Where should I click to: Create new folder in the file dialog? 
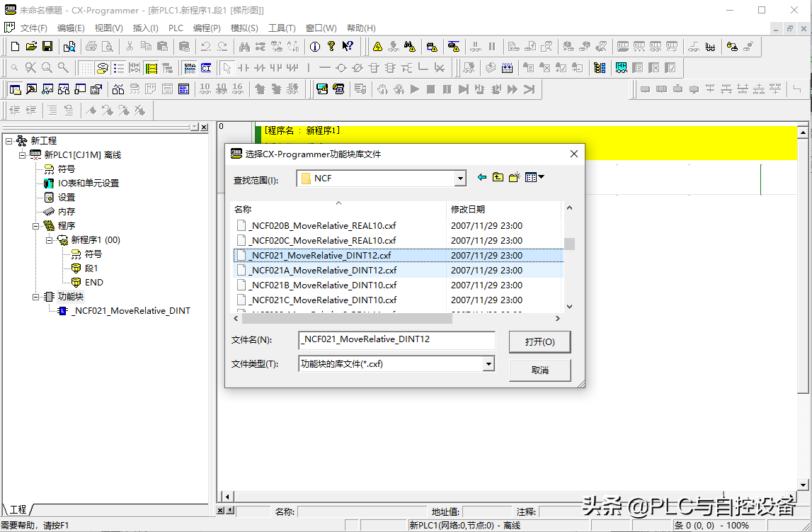[514, 178]
